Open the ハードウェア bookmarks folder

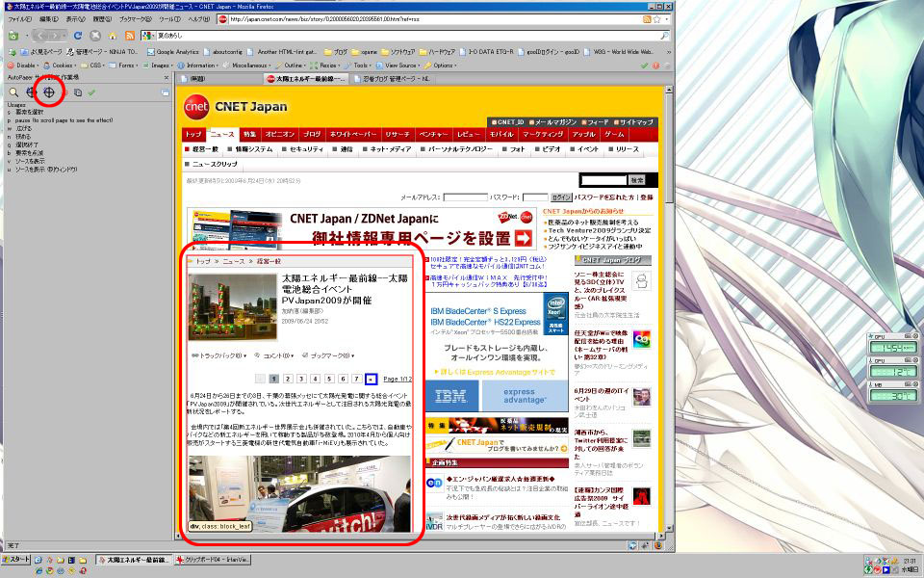pos(437,52)
